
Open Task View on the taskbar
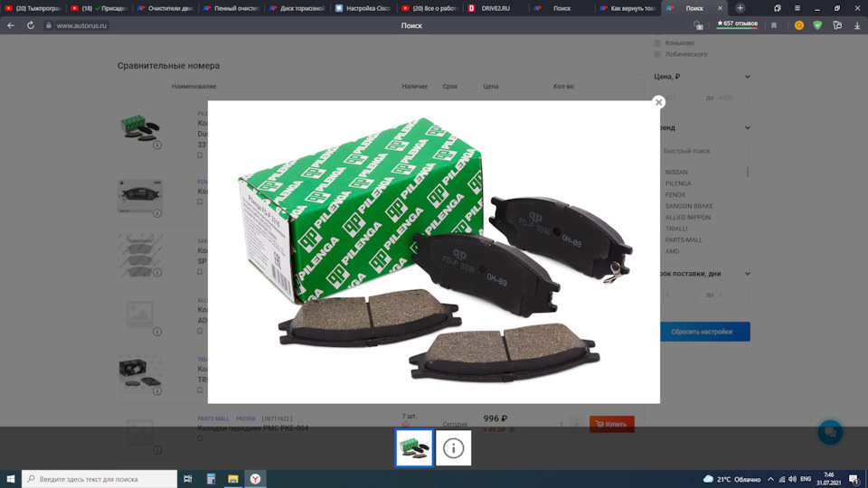188,479
